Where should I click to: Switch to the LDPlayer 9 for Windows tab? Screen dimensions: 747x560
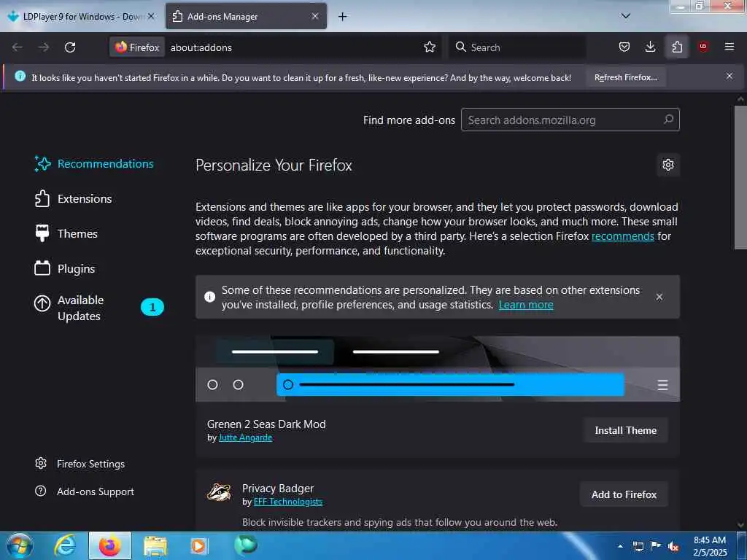(x=81, y=17)
